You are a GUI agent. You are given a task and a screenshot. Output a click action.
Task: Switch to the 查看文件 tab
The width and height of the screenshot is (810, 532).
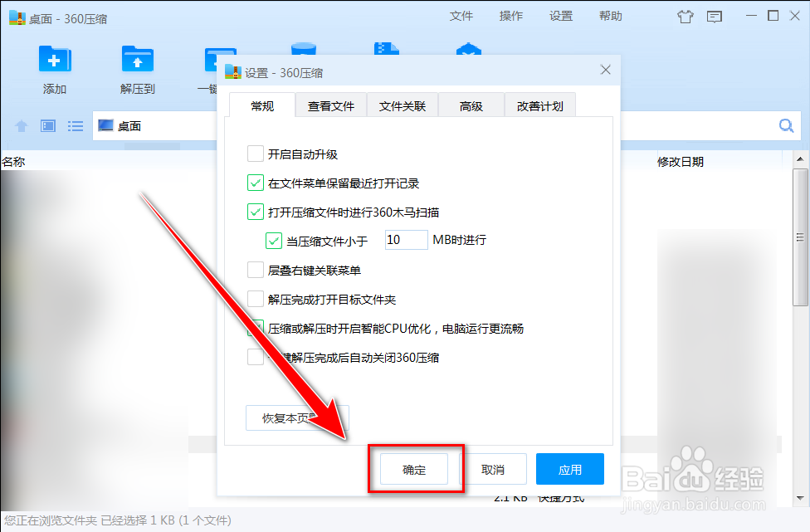click(x=331, y=106)
